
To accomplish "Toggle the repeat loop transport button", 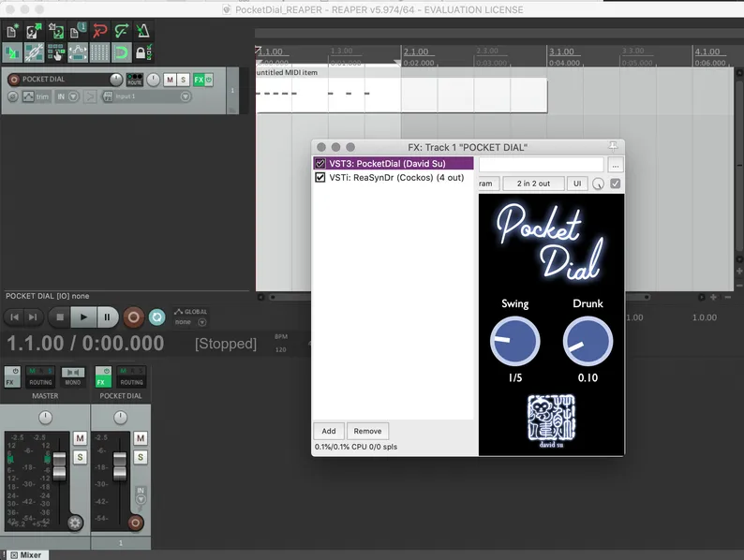I will coord(157,317).
